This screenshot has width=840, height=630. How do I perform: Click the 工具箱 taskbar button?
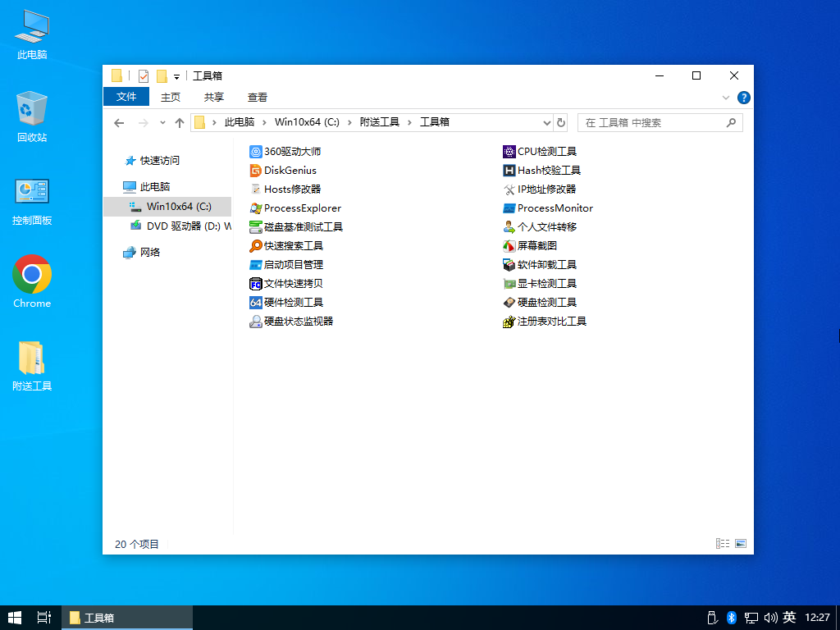[x=127, y=618]
